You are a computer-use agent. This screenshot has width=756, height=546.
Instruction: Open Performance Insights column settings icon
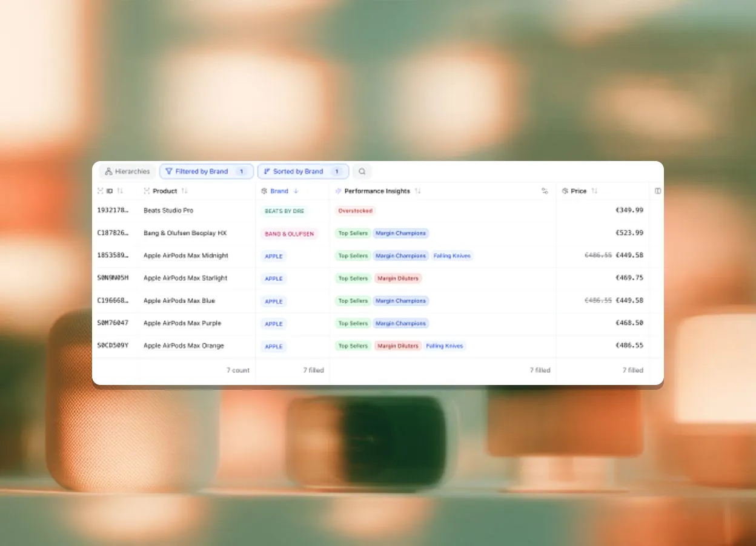click(545, 191)
